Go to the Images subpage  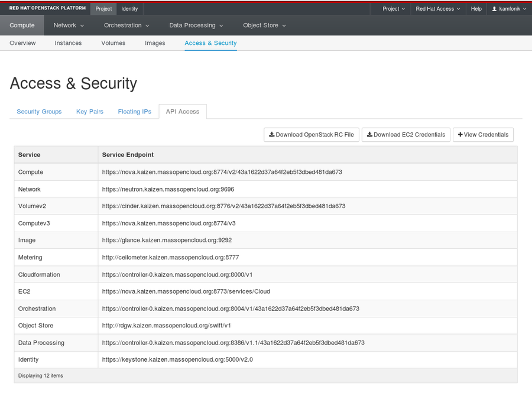coord(155,43)
